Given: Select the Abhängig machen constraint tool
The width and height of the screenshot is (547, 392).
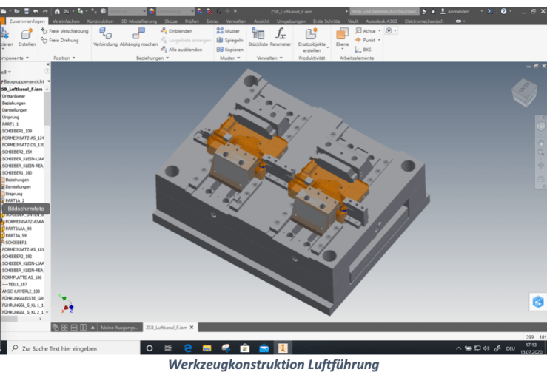Looking at the screenshot, I should pyautogui.click(x=139, y=37).
